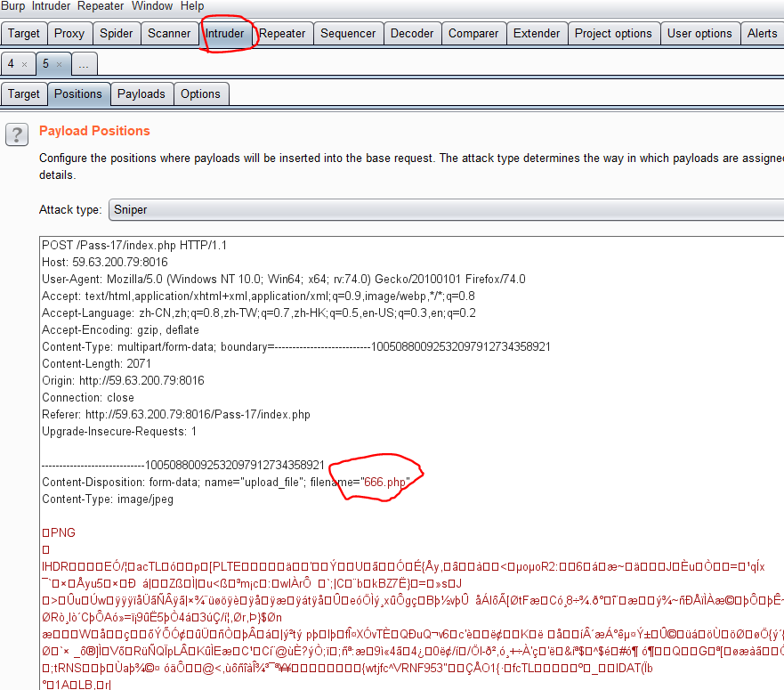Open the Burp menu
Image resolution: width=784 pixels, height=690 pixels.
point(13,6)
